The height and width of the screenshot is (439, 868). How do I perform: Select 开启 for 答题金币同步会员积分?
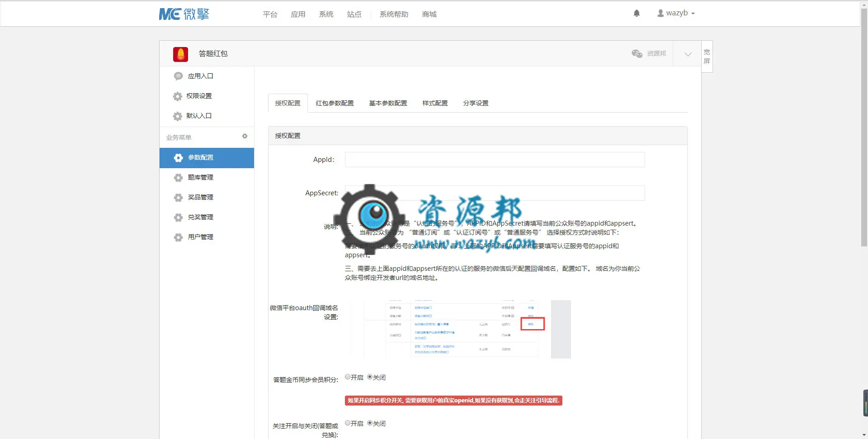348,377
